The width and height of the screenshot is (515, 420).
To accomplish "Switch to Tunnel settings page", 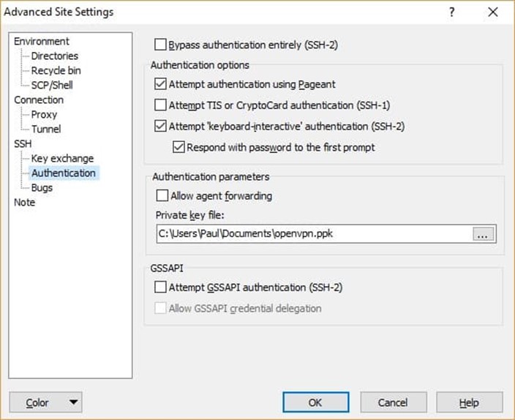I will (45, 130).
